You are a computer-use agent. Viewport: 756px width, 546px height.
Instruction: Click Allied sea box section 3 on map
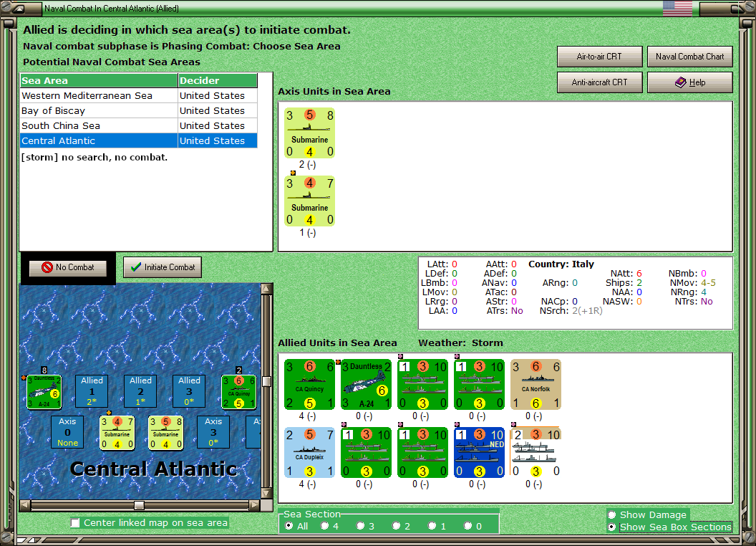[189, 391]
